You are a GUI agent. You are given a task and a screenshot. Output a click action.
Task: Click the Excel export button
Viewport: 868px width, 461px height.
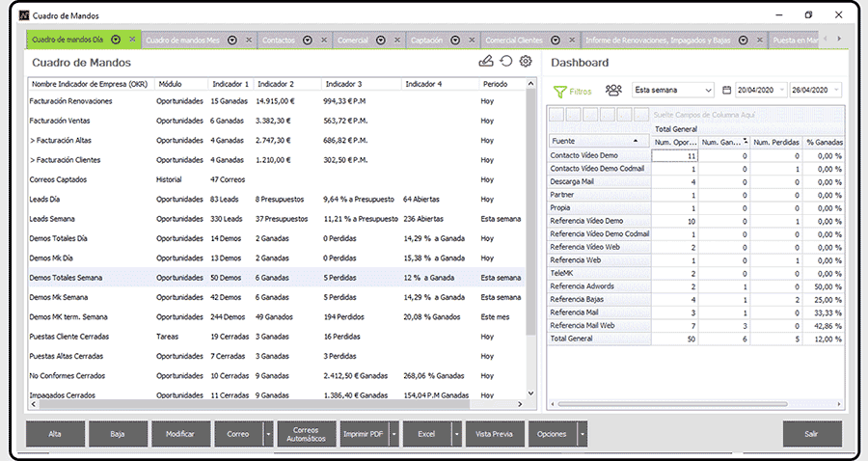pyautogui.click(x=427, y=434)
